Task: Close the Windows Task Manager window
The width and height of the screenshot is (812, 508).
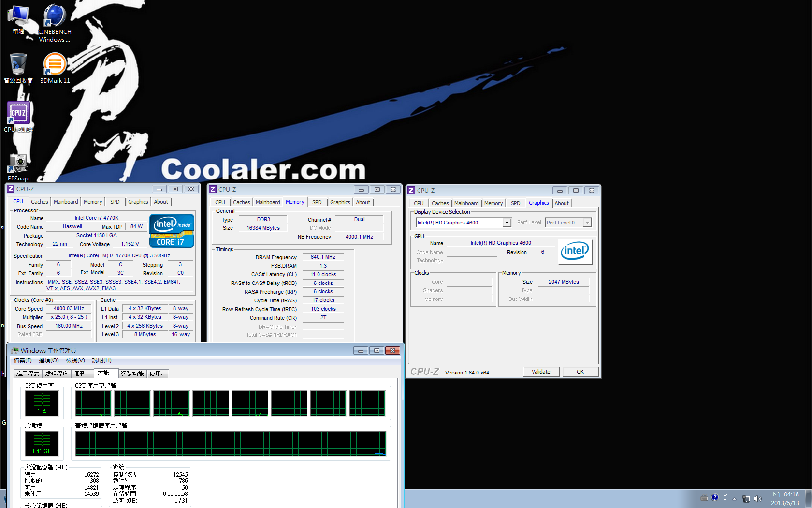Action: click(x=392, y=350)
